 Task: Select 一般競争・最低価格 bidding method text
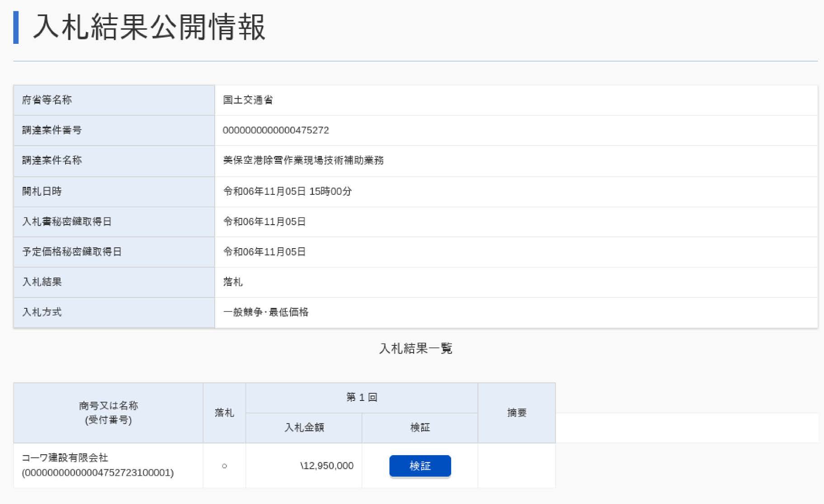click(266, 312)
